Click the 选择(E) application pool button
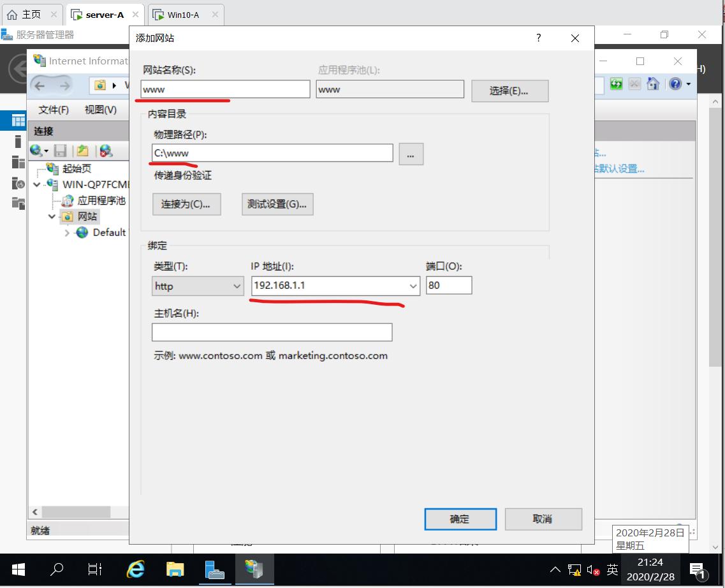Image resolution: width=725 pixels, height=588 pixels. (x=509, y=91)
